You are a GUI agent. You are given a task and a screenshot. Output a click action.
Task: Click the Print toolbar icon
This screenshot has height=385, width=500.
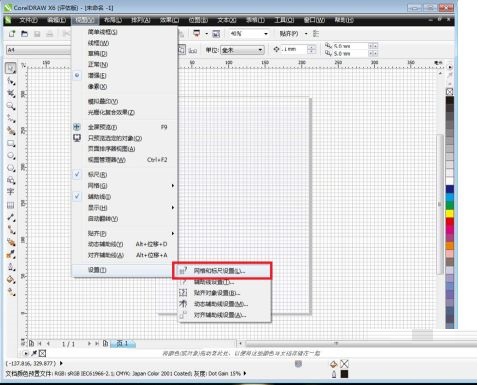49,34
